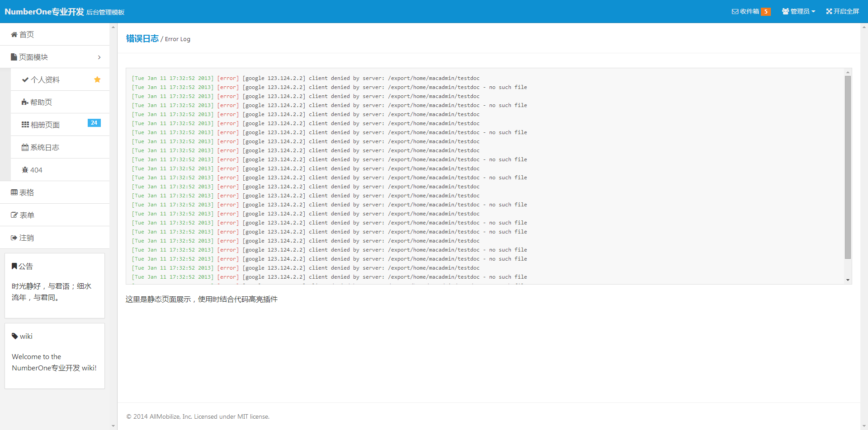
Task: Click the edit icon beside 表单
Action: coord(14,215)
